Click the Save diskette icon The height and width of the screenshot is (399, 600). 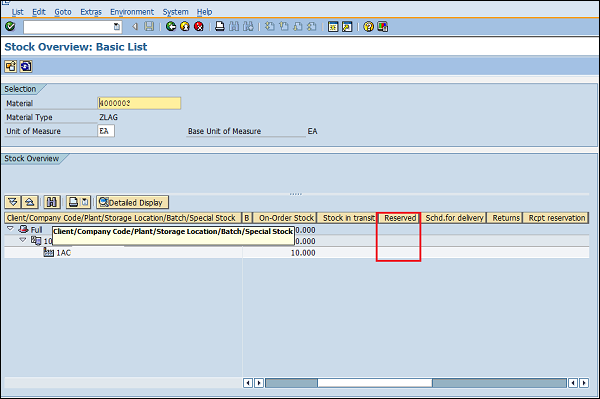149,26
